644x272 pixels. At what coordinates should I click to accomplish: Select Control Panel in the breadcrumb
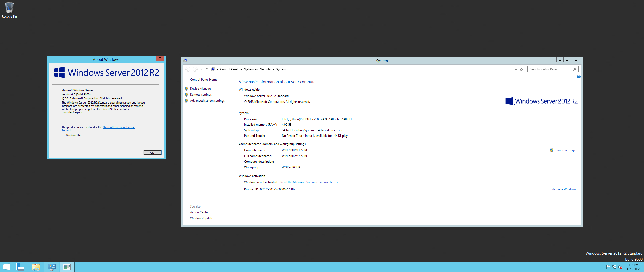tap(229, 69)
